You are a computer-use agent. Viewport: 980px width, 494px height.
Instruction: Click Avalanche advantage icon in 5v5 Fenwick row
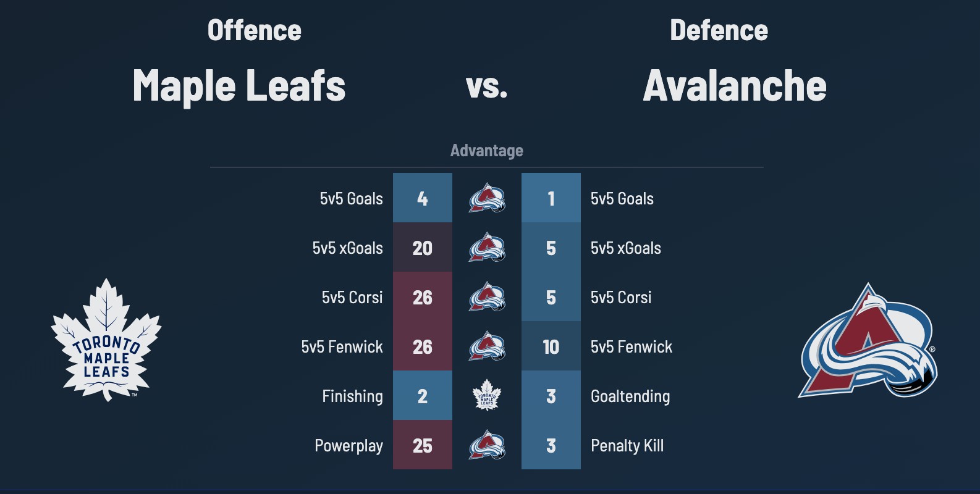coord(487,346)
